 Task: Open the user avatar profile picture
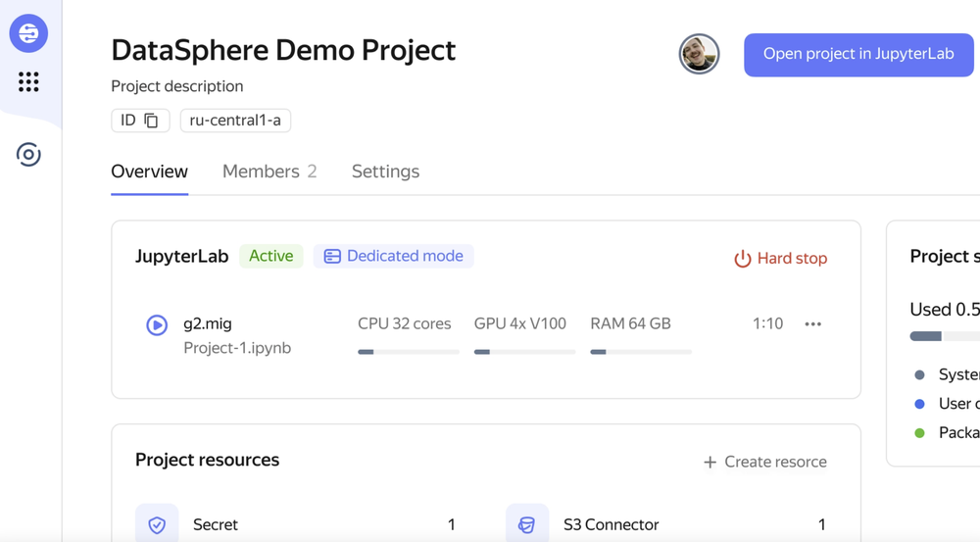click(x=700, y=54)
